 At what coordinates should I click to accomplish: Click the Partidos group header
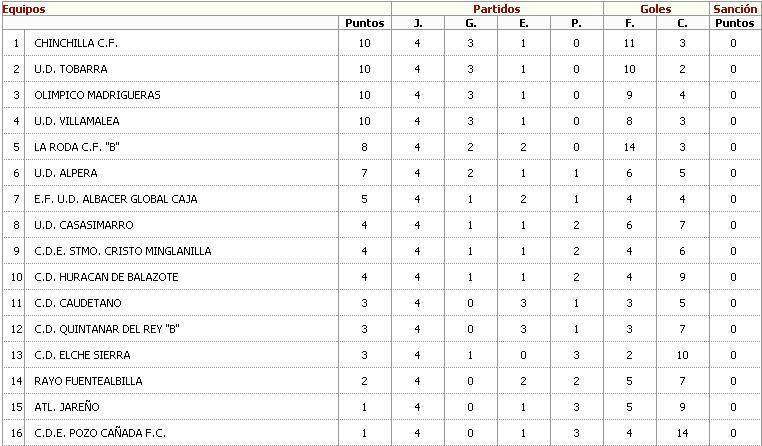497,9
